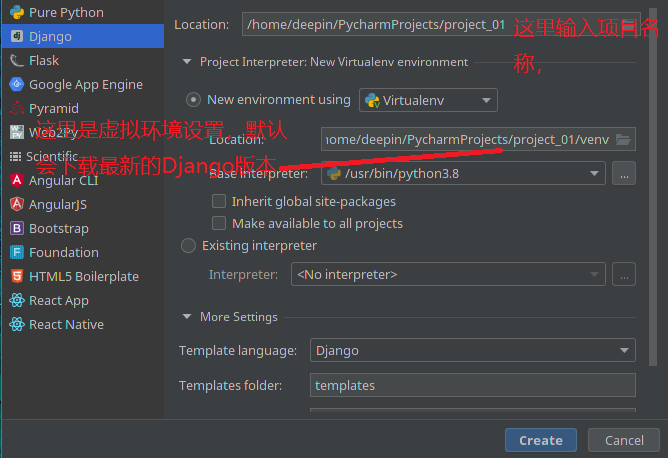Click the Foundation icon

[17, 252]
